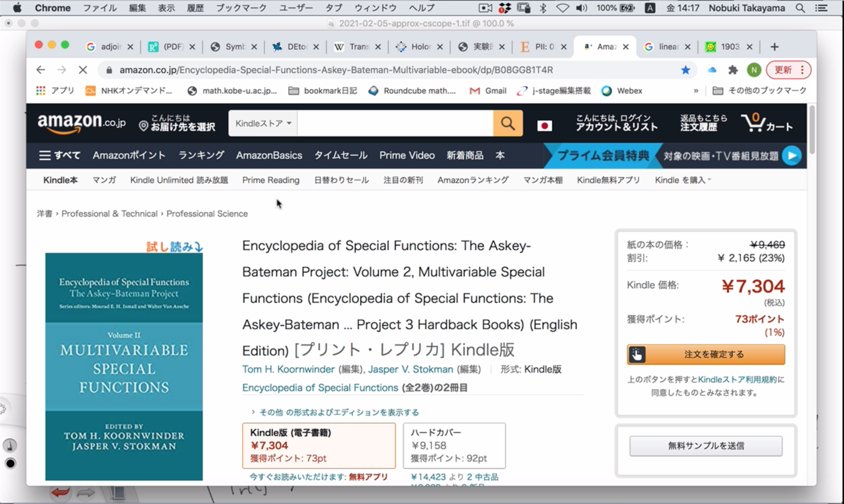Image resolution: width=844 pixels, height=504 pixels.
Task: Open the hamburger すべて menu
Action: pyautogui.click(x=60, y=155)
